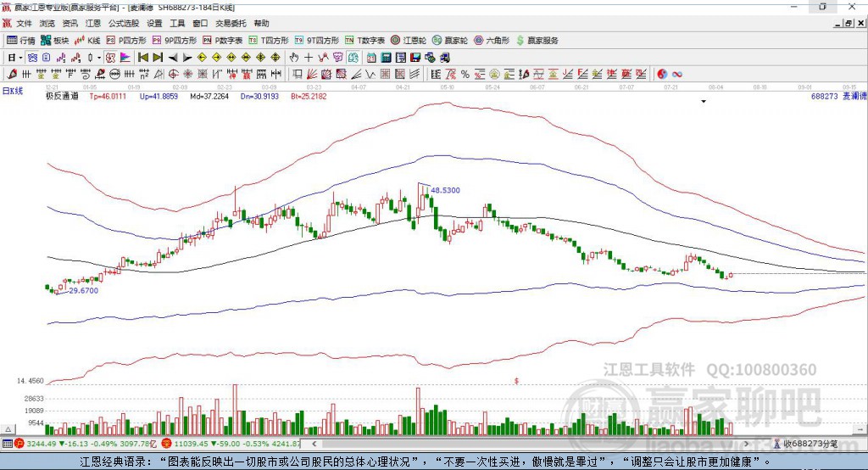
Task: Launch the 赢家轮 wheel tool
Action: 450,41
